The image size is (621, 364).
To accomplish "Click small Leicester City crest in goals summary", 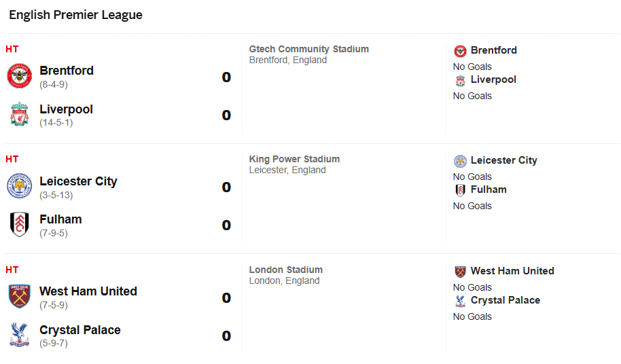I will pos(460,161).
